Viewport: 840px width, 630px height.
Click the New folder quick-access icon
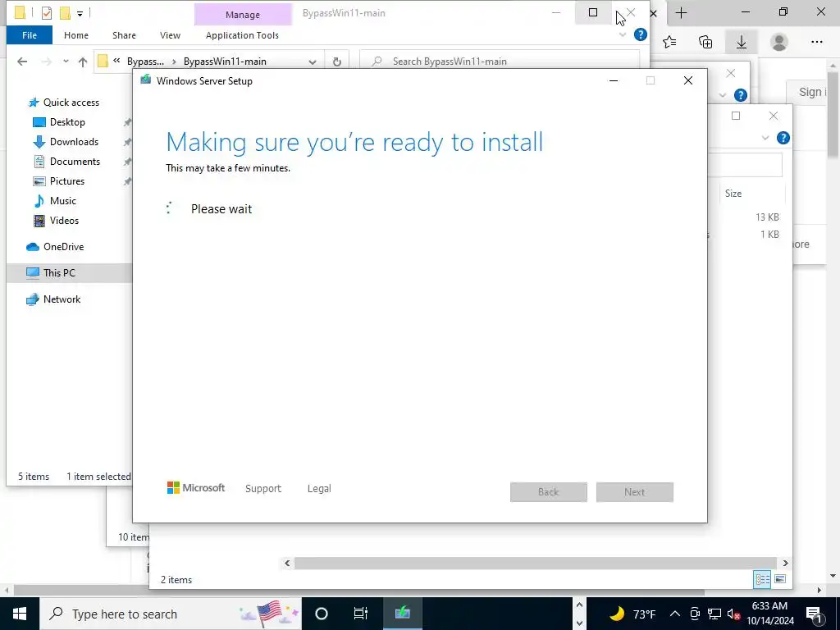pos(65,13)
